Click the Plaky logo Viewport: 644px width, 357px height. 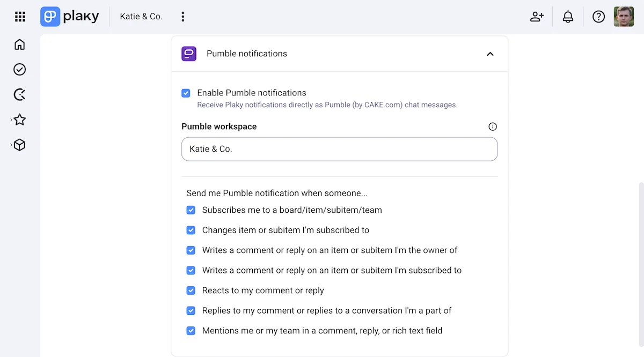(70, 17)
